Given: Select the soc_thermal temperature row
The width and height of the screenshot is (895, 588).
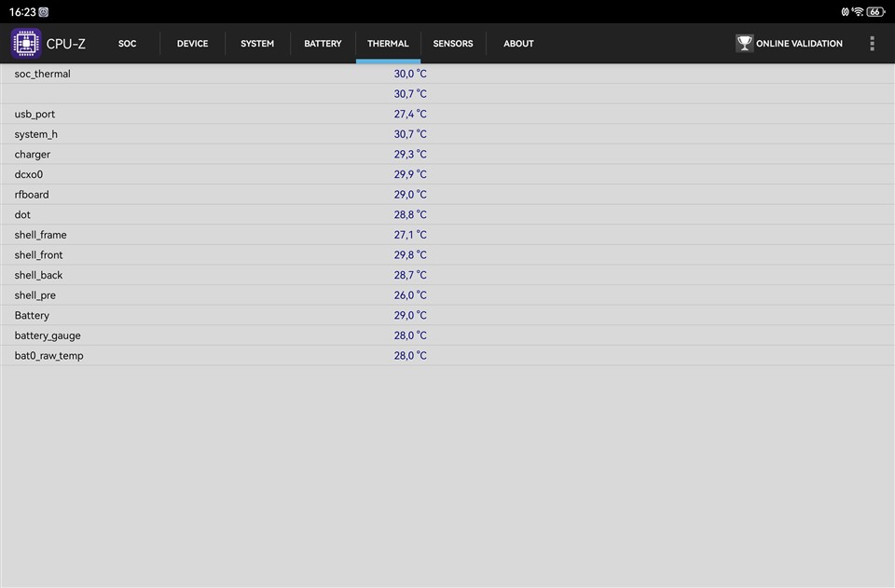Looking at the screenshot, I should pos(447,74).
